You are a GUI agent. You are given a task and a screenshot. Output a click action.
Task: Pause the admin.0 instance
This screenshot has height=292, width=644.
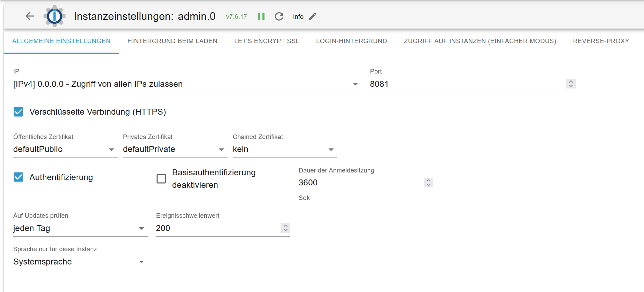coord(261,16)
